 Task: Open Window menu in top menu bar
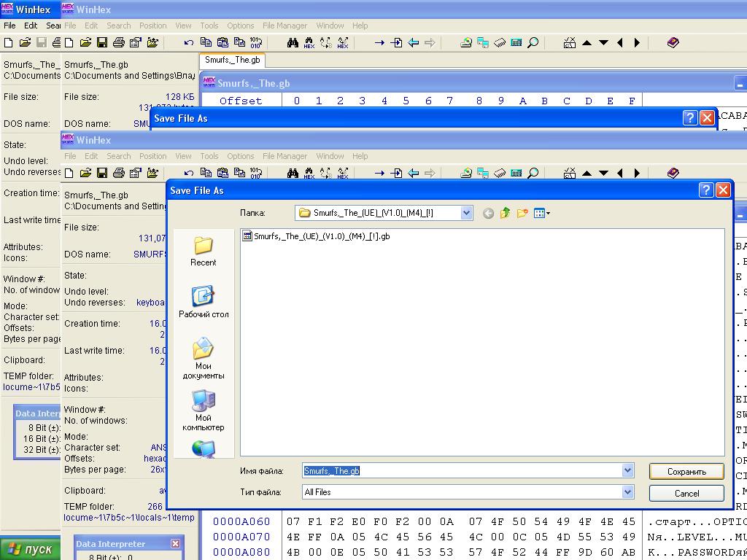tap(330, 26)
